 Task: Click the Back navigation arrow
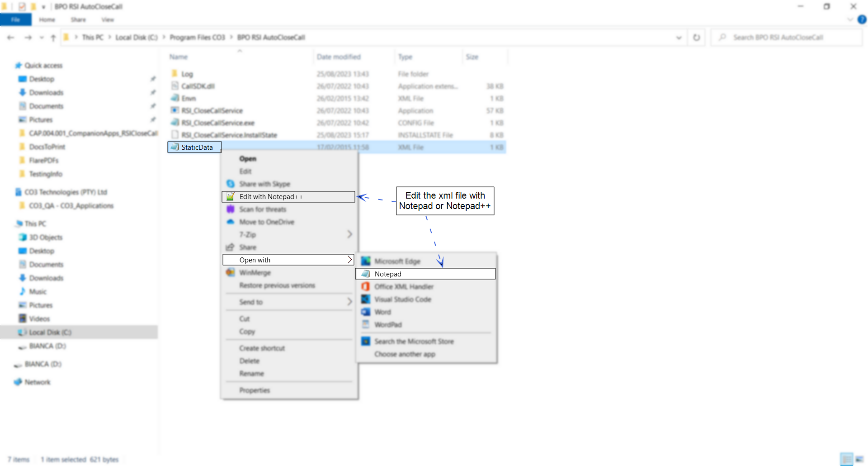[11, 38]
